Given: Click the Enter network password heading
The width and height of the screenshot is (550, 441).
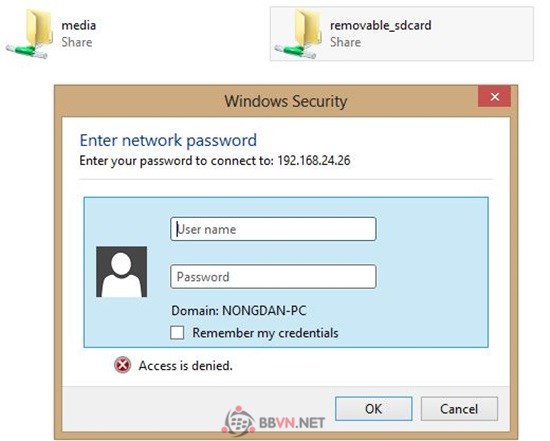Looking at the screenshot, I should (x=168, y=140).
